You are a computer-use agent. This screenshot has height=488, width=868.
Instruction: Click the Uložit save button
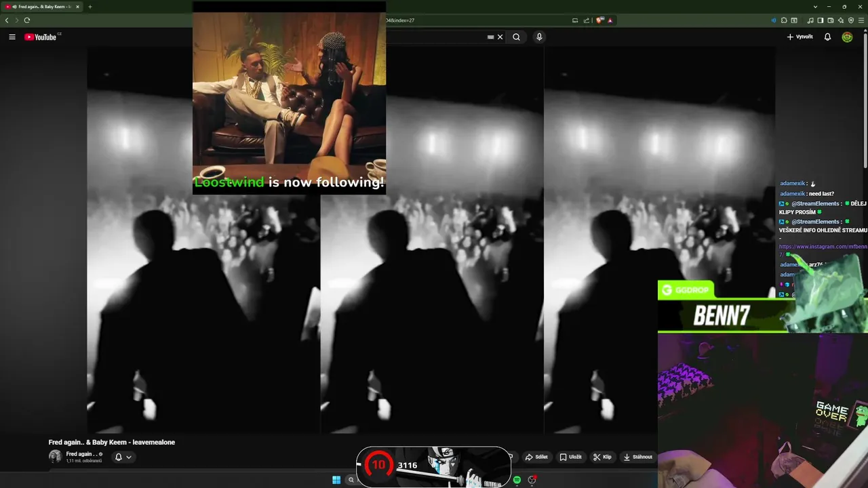click(x=570, y=457)
